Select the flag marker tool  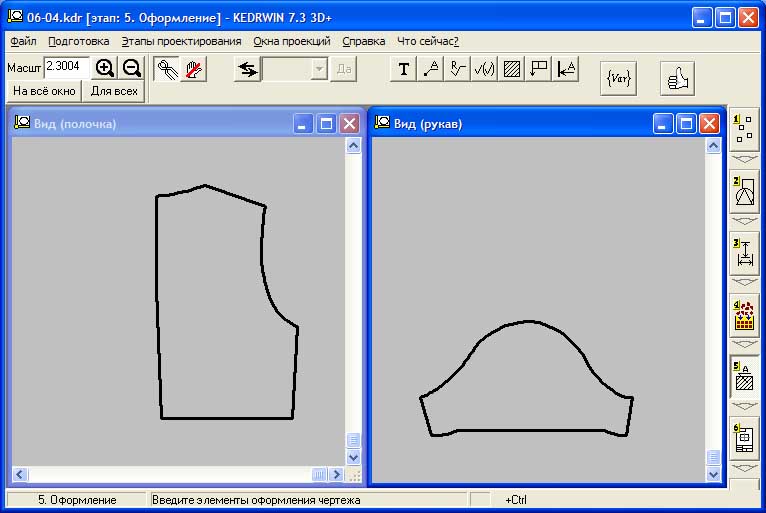click(x=538, y=69)
